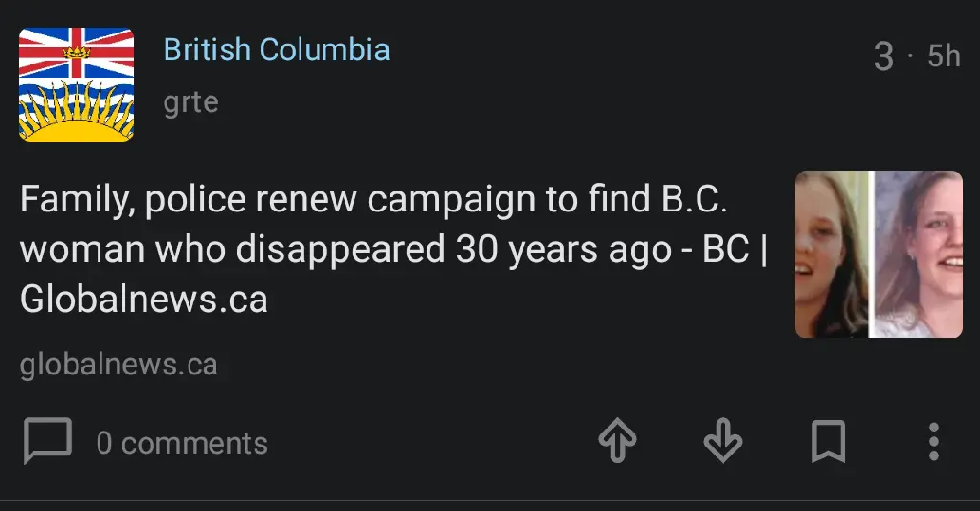Tap the post score showing 3
The width and height of the screenshot is (980, 511).
(x=883, y=56)
